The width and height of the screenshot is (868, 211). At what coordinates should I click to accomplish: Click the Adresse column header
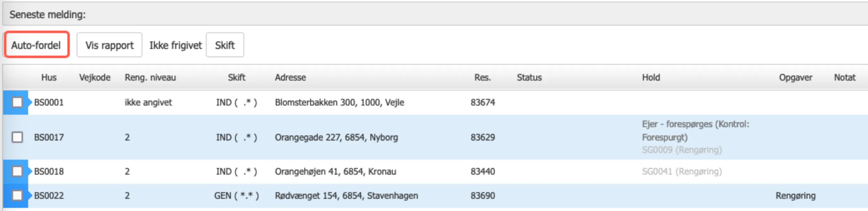(290, 77)
